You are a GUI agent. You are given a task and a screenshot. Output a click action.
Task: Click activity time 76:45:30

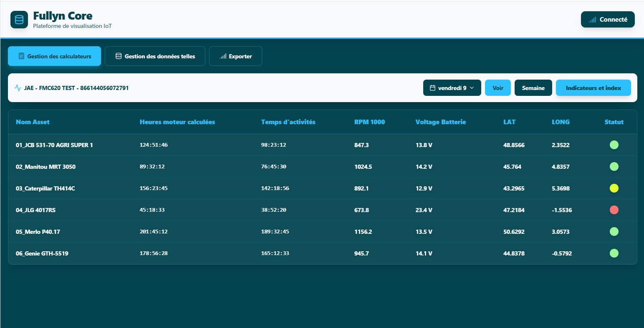273,167
